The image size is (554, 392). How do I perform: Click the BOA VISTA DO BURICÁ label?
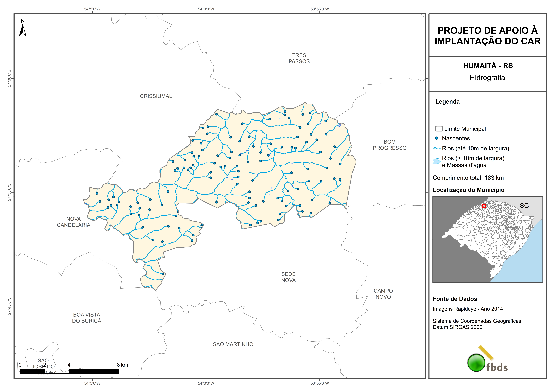(87, 318)
